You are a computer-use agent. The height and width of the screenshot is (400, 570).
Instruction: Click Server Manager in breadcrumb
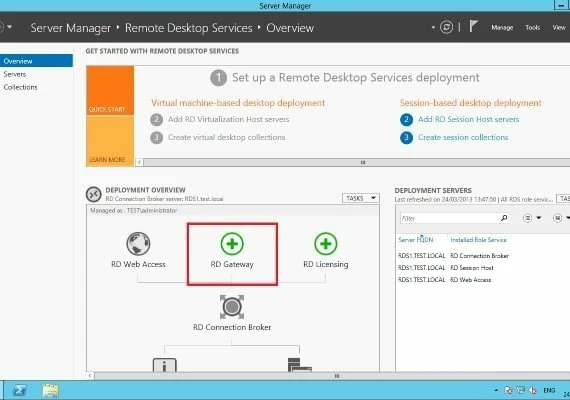pyautogui.click(x=71, y=28)
